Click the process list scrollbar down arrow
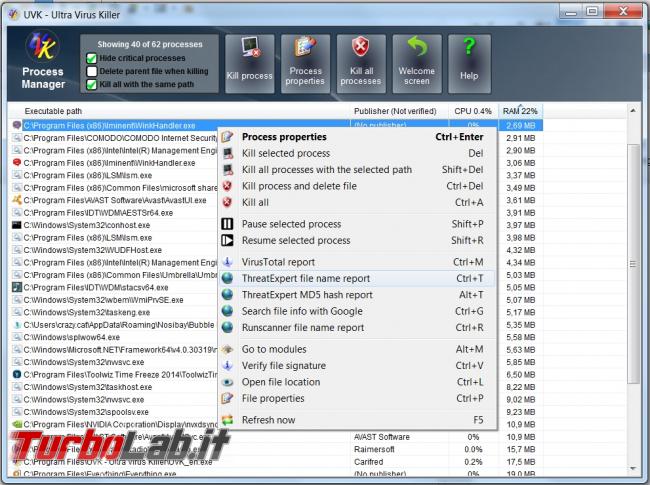 click(633, 468)
